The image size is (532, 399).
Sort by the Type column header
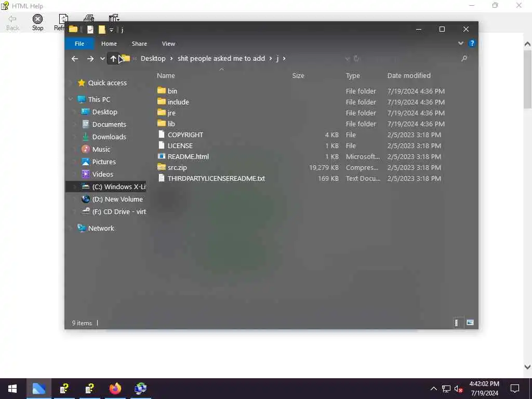pos(353,76)
